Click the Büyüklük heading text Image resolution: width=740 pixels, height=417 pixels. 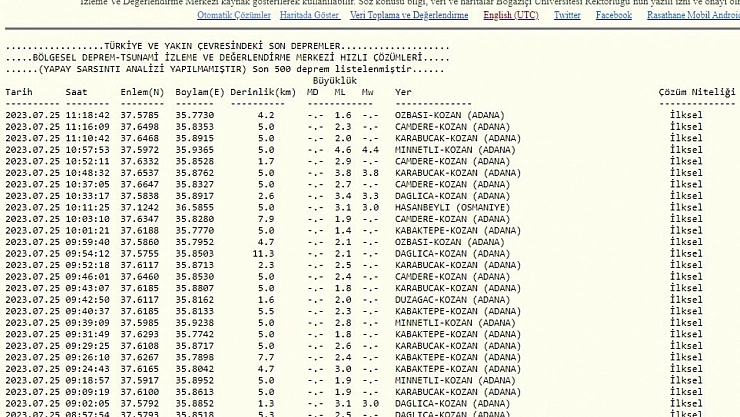[x=334, y=80]
